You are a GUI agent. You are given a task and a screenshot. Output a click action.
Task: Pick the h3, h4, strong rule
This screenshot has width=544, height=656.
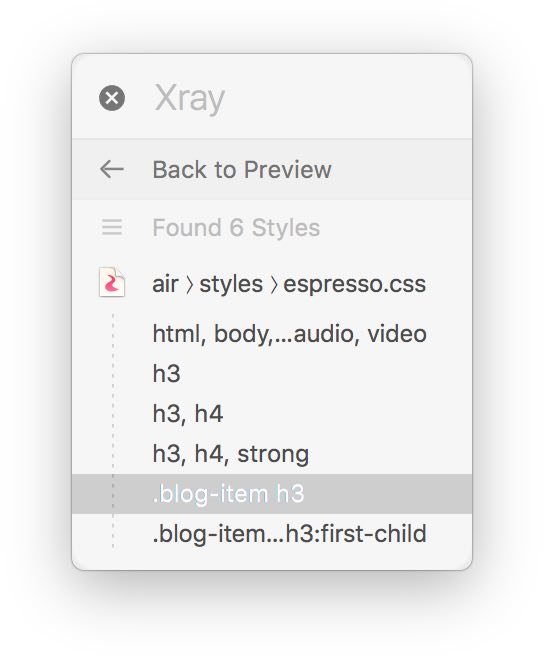(272, 454)
